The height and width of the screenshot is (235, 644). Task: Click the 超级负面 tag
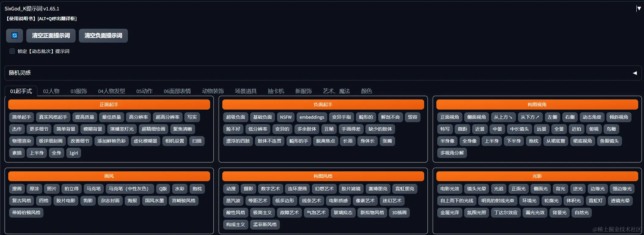[x=235, y=117]
